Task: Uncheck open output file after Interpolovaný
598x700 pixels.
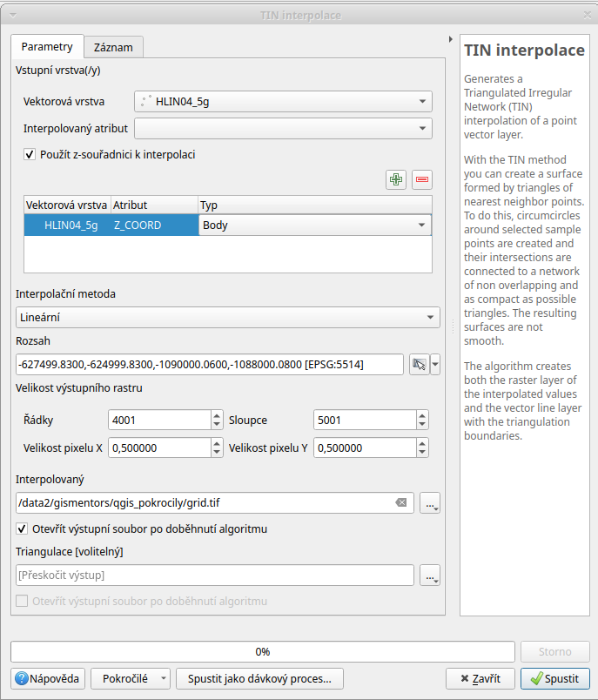Action: [x=22, y=529]
